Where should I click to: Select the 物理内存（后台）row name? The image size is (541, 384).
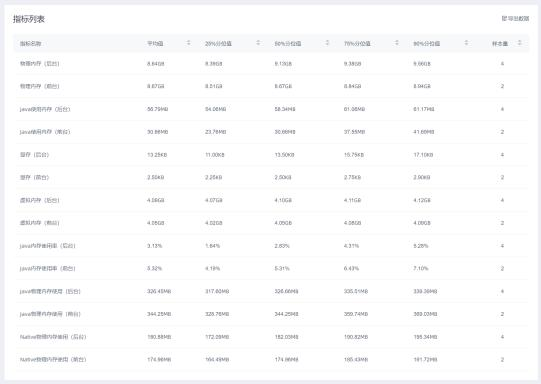coord(40,64)
